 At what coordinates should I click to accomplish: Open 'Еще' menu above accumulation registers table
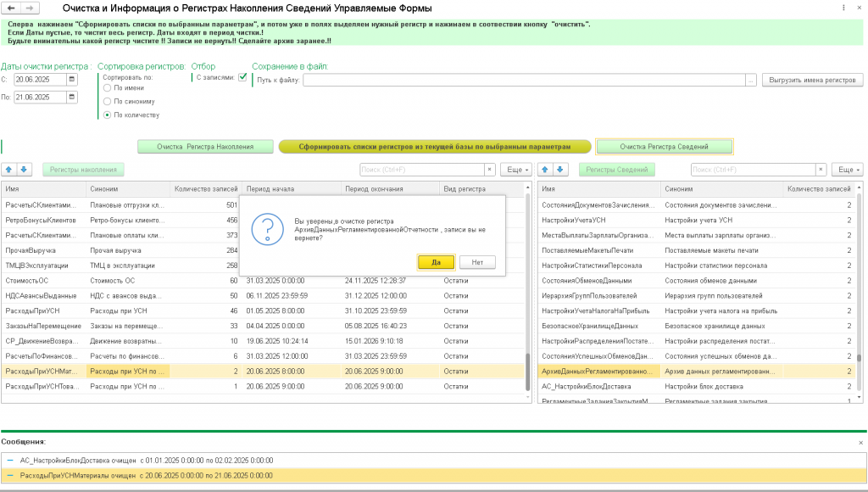[515, 170]
